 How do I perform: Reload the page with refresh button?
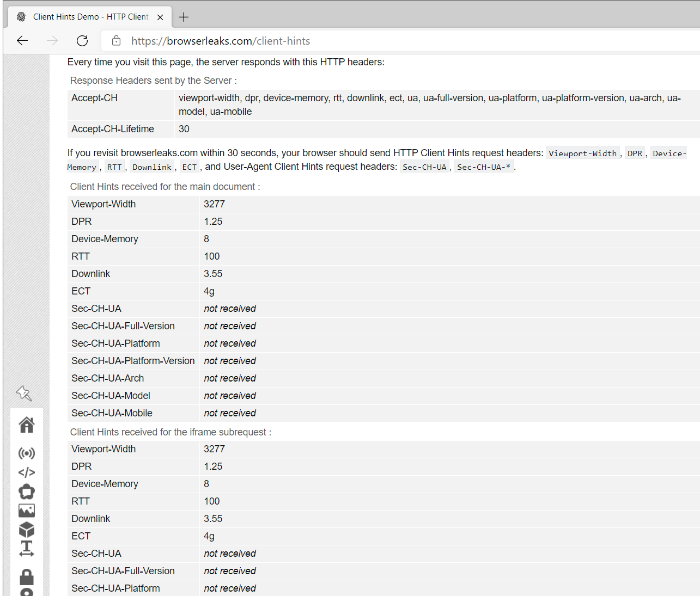(82, 41)
